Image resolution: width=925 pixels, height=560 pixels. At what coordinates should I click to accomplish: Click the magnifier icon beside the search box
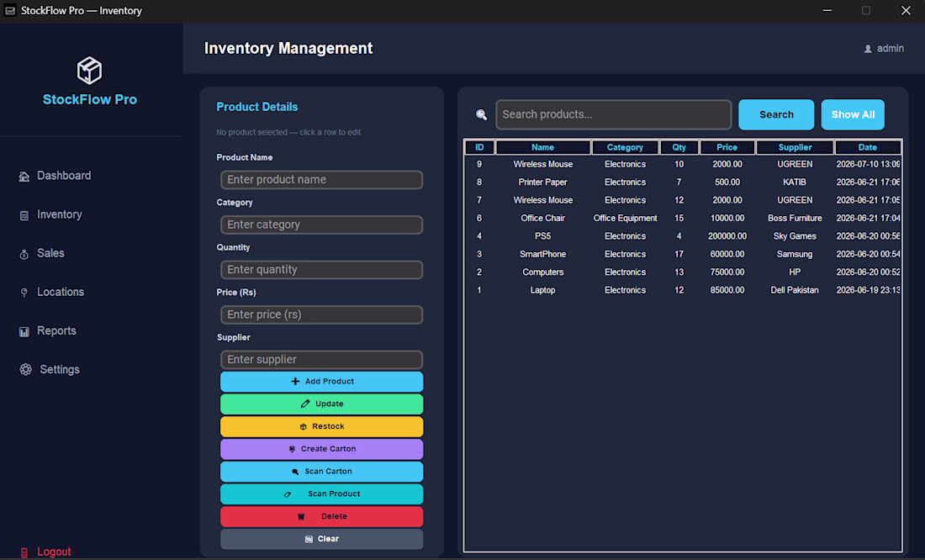pyautogui.click(x=481, y=114)
